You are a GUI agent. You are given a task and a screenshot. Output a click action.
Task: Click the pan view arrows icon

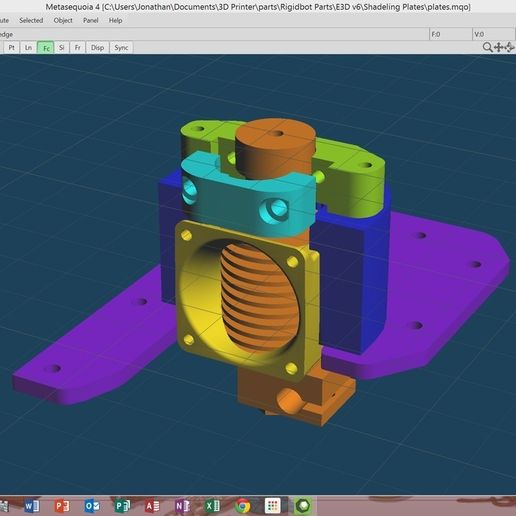coord(499,47)
